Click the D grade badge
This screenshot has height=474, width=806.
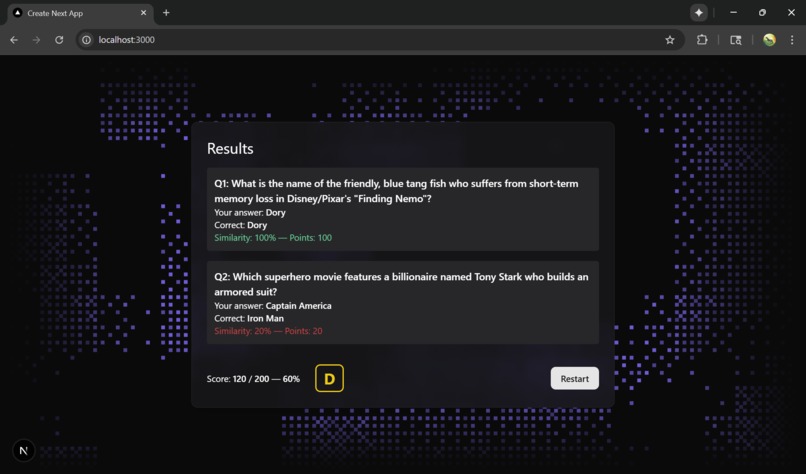coord(329,378)
